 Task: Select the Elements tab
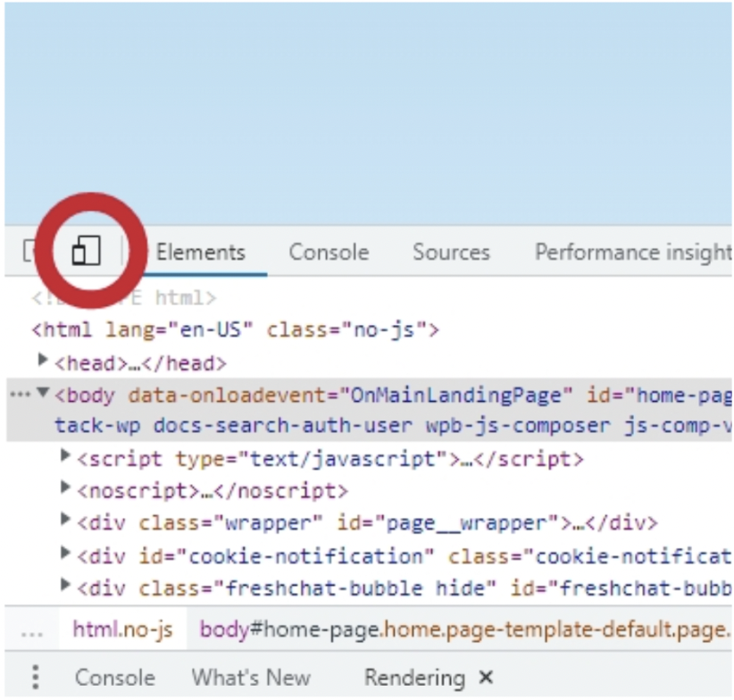pyautogui.click(x=200, y=252)
